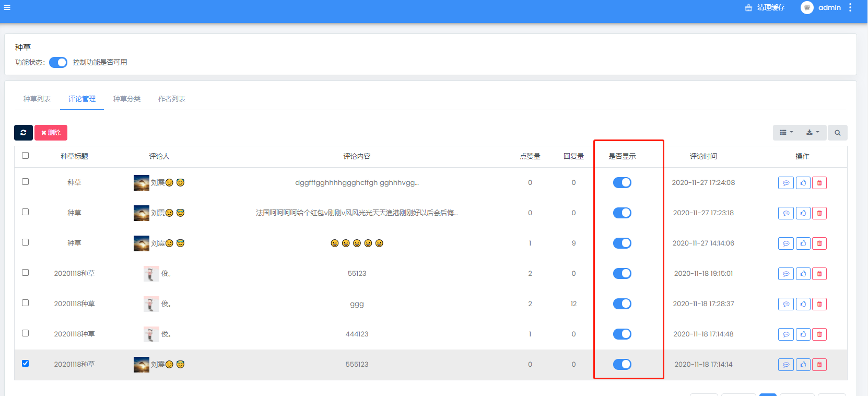Open the 种草分类 tab

point(127,99)
